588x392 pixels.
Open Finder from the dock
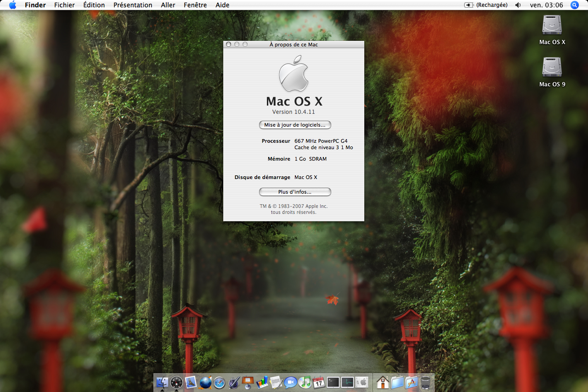pos(162,382)
